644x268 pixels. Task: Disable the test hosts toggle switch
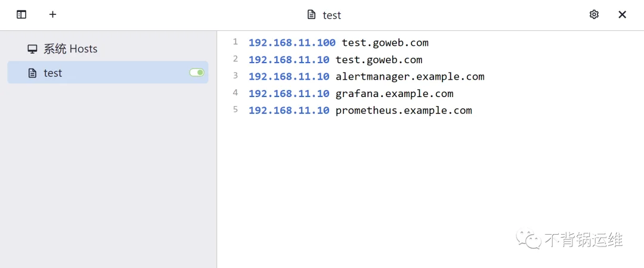(197, 73)
